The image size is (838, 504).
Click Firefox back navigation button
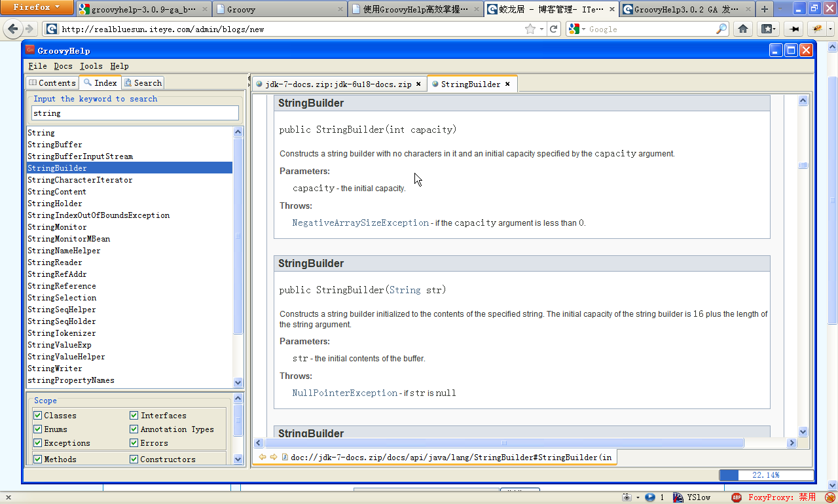pyautogui.click(x=13, y=29)
